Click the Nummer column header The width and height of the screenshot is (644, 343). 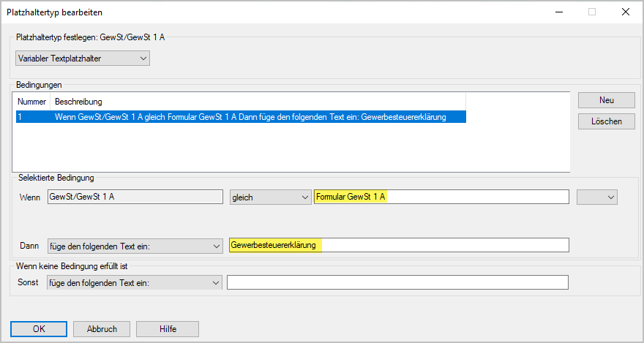(31, 101)
